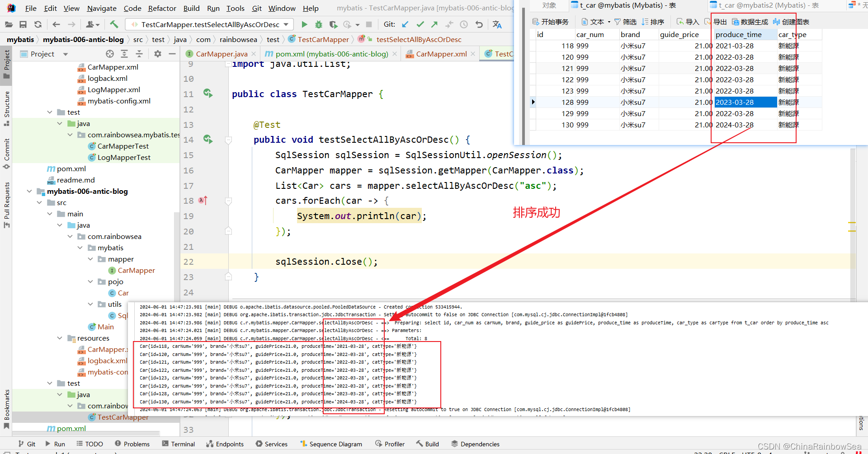This screenshot has width=868, height=454.
Task: Open Project panel settings gear
Action: pos(157,54)
